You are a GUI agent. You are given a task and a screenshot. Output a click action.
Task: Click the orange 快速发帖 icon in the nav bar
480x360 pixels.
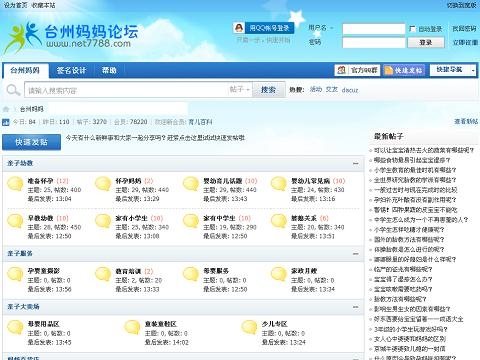(404, 70)
